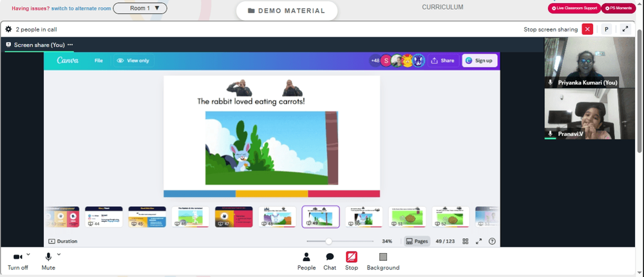This screenshot has width=644, height=277.
Task: Click the Canva Sign up button
Action: (480, 61)
